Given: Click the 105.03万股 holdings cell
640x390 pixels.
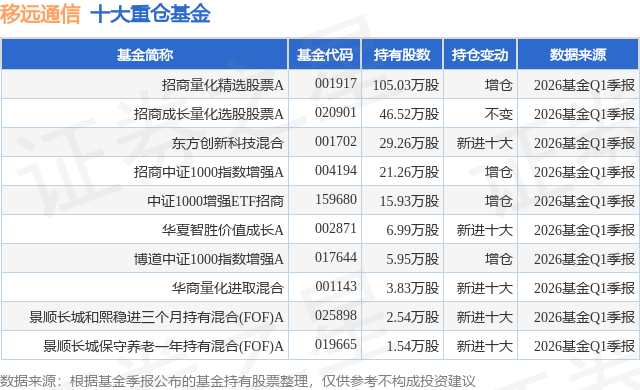Looking at the screenshot, I should pyautogui.click(x=406, y=85).
